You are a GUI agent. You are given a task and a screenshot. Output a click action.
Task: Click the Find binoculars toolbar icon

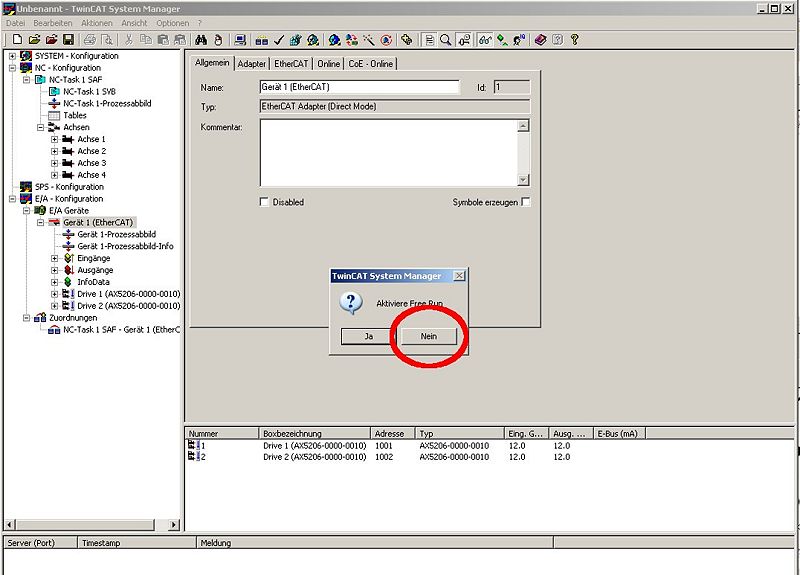201,40
